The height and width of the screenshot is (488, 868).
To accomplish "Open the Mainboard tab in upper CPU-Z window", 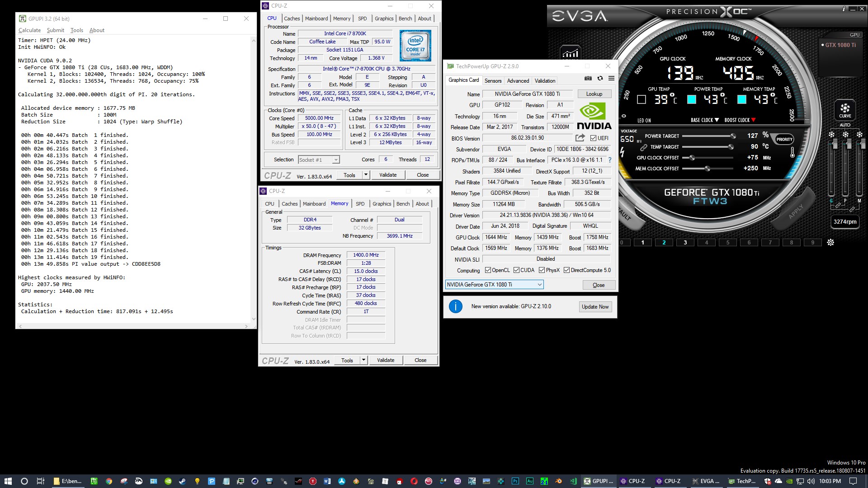I will [x=316, y=19].
